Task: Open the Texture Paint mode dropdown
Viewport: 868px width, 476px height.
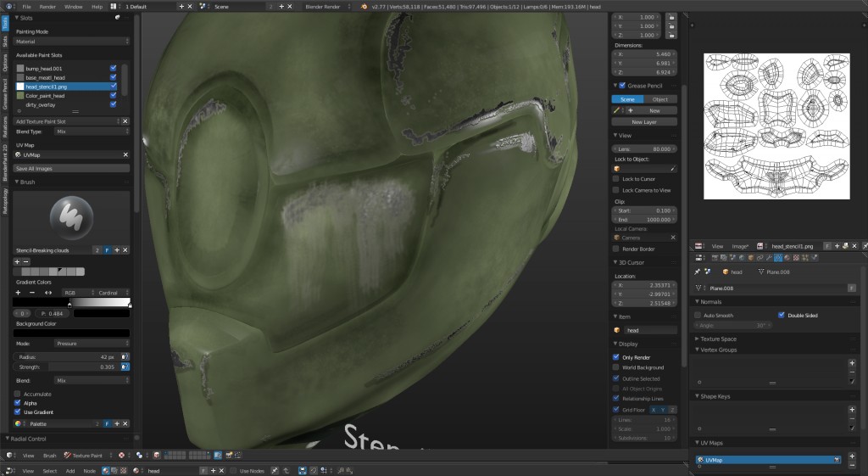Action: click(89, 456)
